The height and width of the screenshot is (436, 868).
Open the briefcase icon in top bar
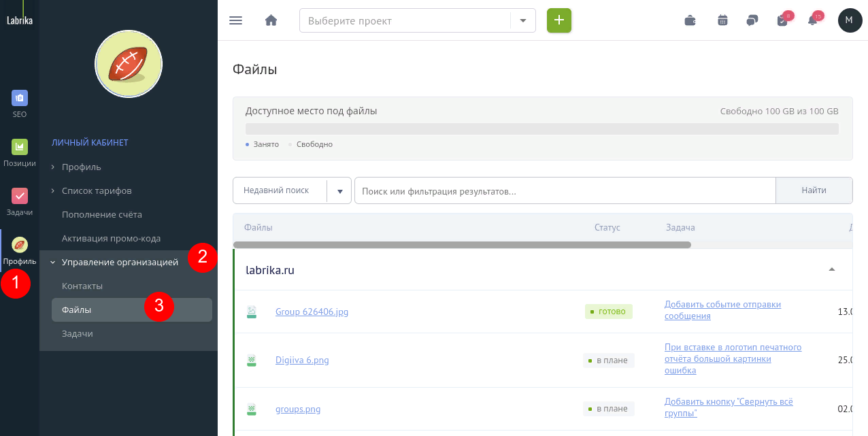click(690, 20)
